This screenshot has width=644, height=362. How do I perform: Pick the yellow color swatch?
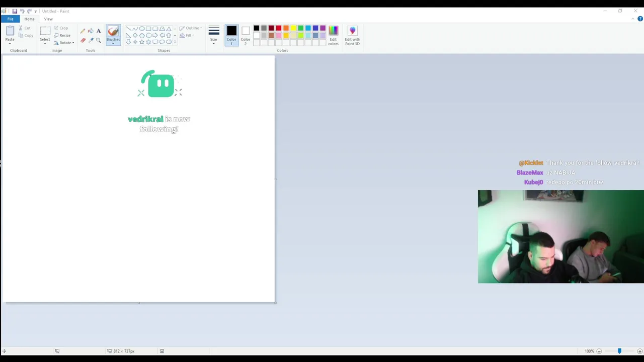coord(293,28)
